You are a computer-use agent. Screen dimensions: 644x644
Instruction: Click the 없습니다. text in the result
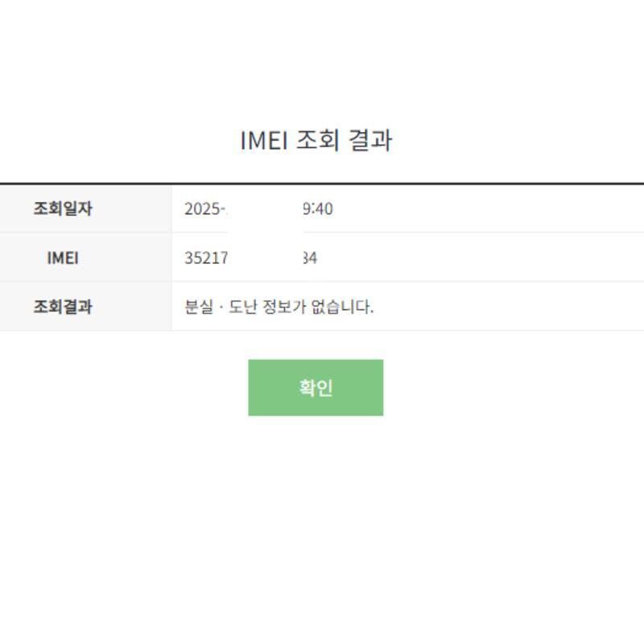[342, 307]
